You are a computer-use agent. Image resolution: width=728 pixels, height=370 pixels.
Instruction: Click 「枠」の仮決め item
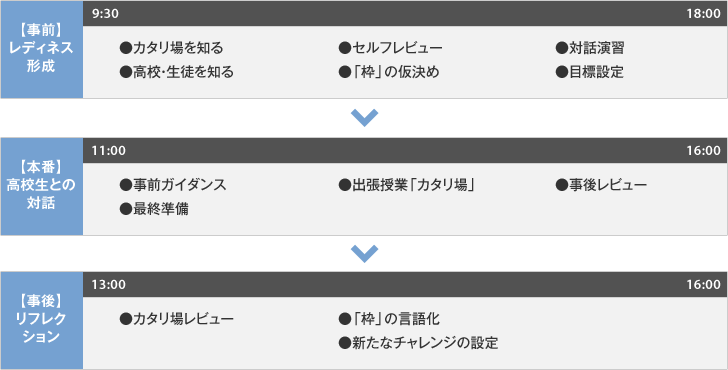389,72
